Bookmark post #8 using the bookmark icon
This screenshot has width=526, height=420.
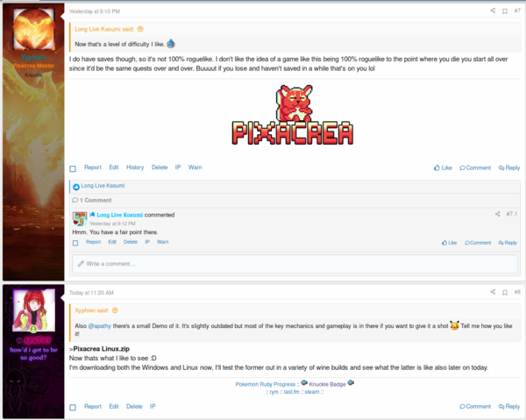click(505, 293)
